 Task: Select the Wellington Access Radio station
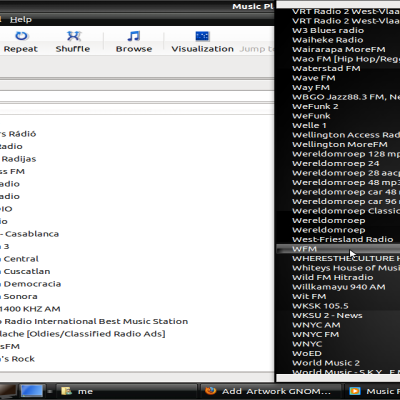(x=346, y=135)
